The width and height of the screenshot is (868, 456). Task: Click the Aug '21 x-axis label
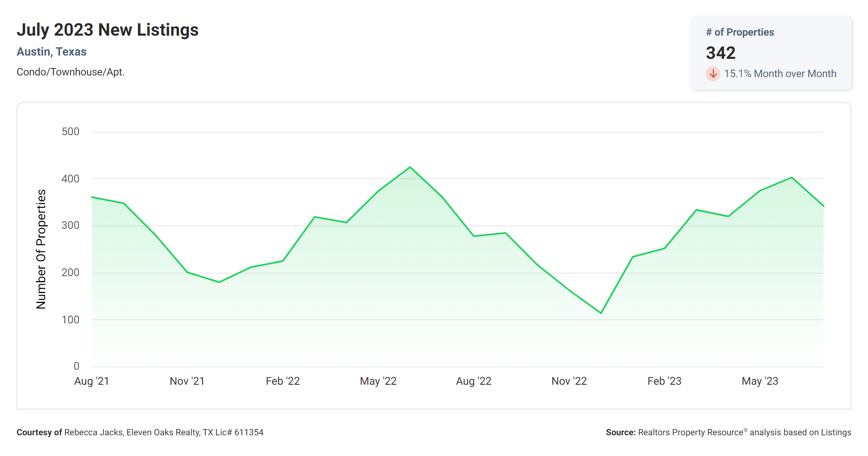[92, 381]
